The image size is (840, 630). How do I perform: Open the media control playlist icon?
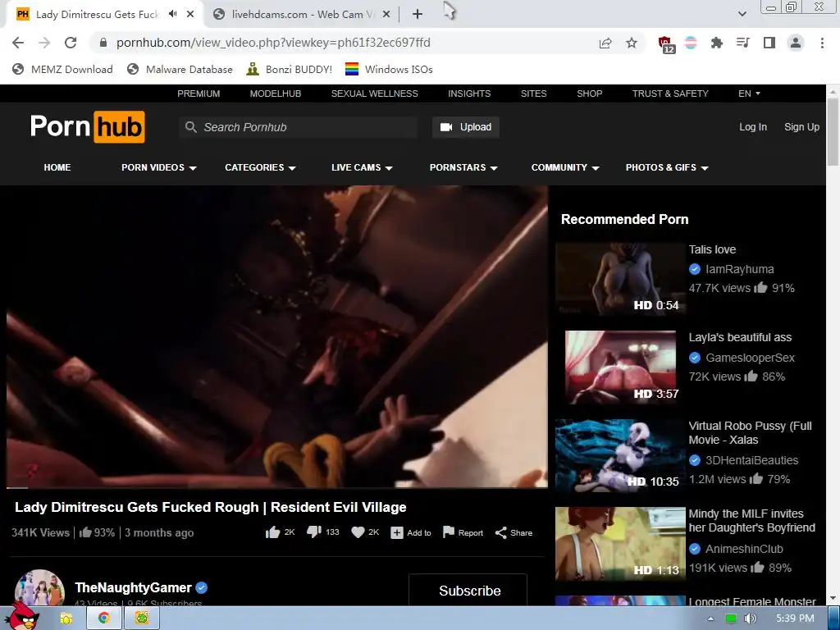click(742, 43)
